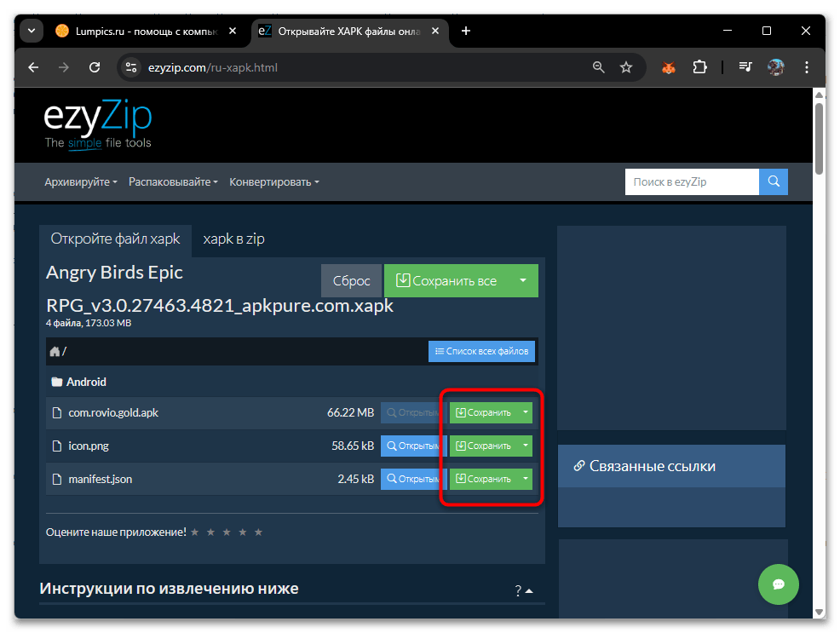Expand the Распаковывайте menu
Screen dimensions: 840x633
(173, 182)
